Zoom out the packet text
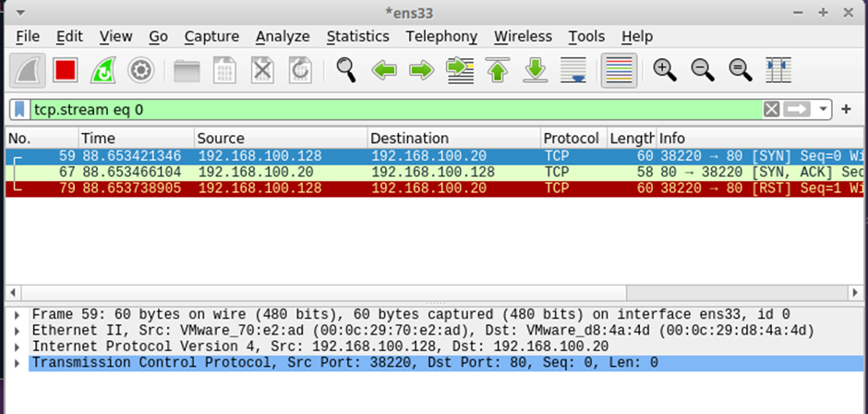 pyautogui.click(x=703, y=70)
